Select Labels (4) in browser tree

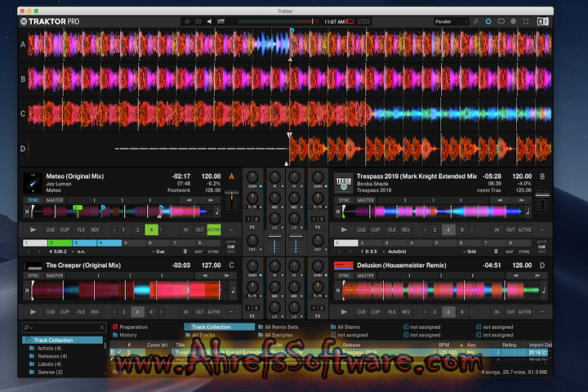pos(46,364)
